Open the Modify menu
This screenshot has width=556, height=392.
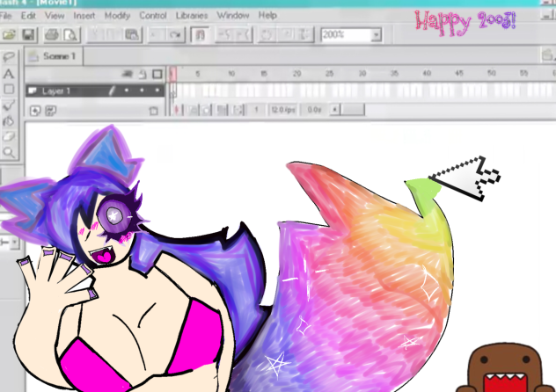click(117, 15)
